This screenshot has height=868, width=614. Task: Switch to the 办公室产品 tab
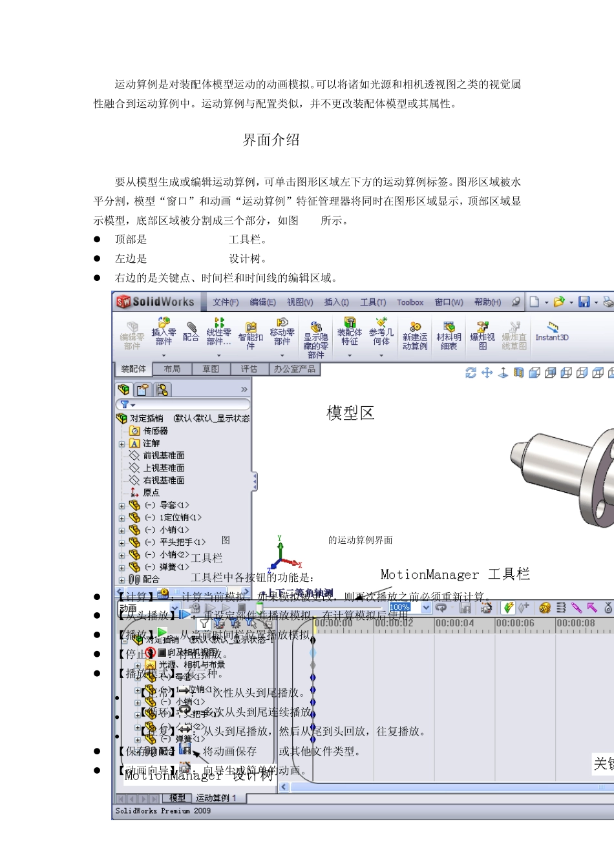(x=294, y=369)
